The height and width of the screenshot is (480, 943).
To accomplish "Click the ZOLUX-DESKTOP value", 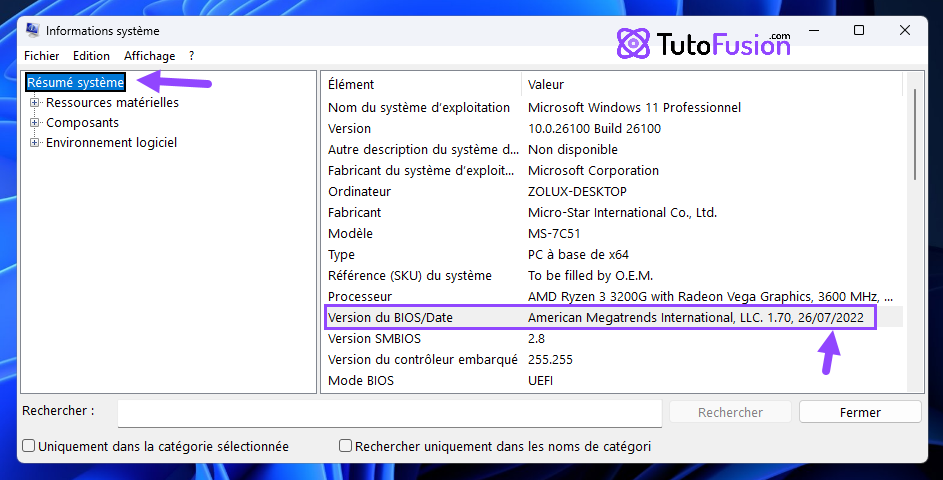I will (x=577, y=192).
